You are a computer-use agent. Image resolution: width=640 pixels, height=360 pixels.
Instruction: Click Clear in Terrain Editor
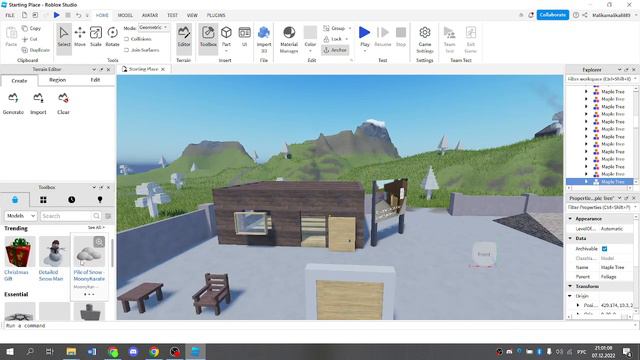tap(63, 103)
